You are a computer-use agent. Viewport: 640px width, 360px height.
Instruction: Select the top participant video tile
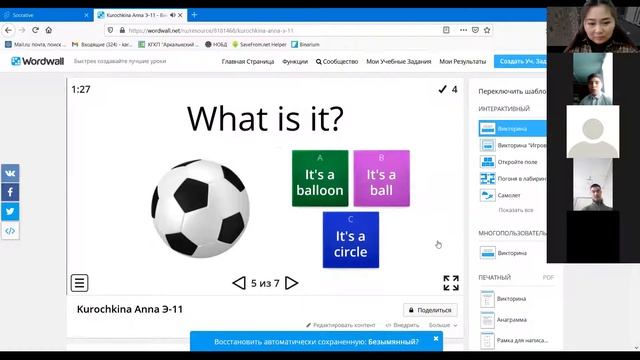[593, 27]
